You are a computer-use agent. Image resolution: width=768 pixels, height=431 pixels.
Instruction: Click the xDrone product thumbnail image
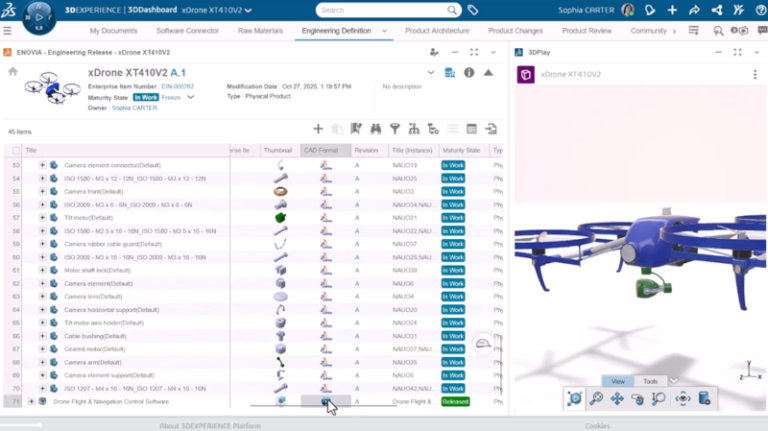(x=52, y=88)
